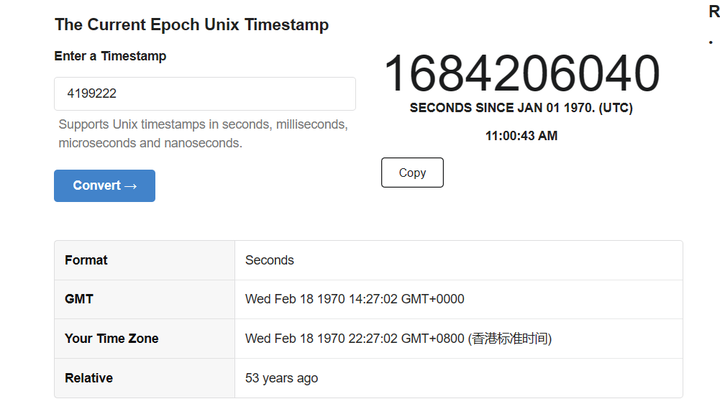Click the Supports Unix timestamps help text

[x=202, y=134]
